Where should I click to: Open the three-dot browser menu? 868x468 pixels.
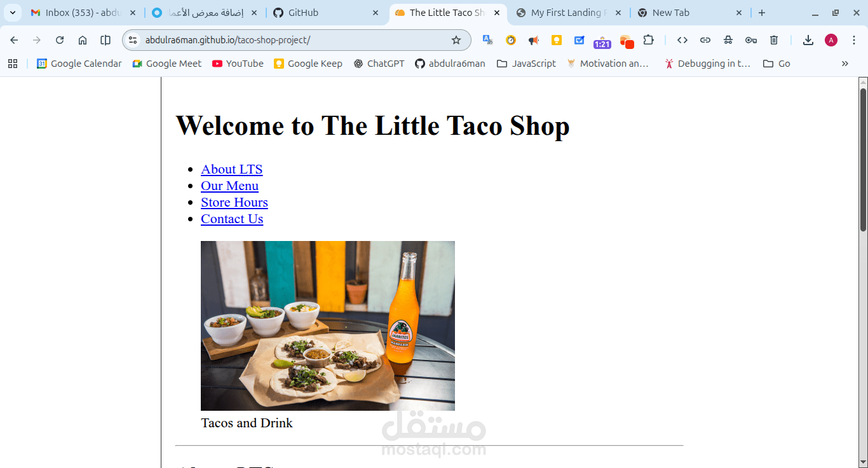pyautogui.click(x=854, y=39)
